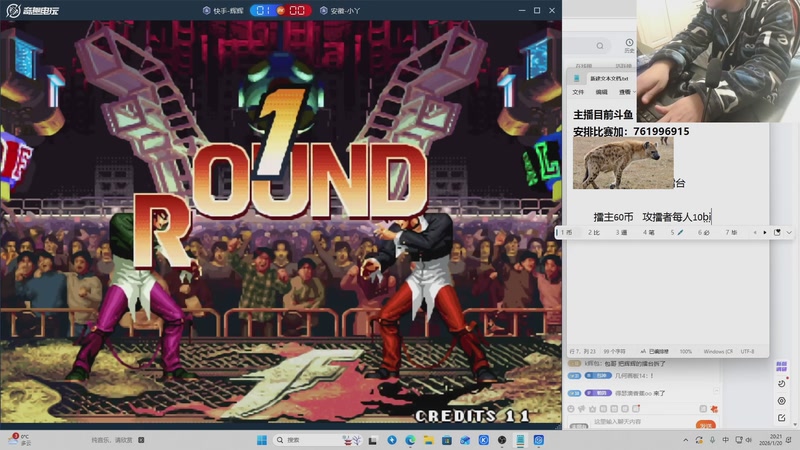This screenshot has height=450, width=800.
Task: Click the search magnifier icon in chat app
Action: coord(600,46)
